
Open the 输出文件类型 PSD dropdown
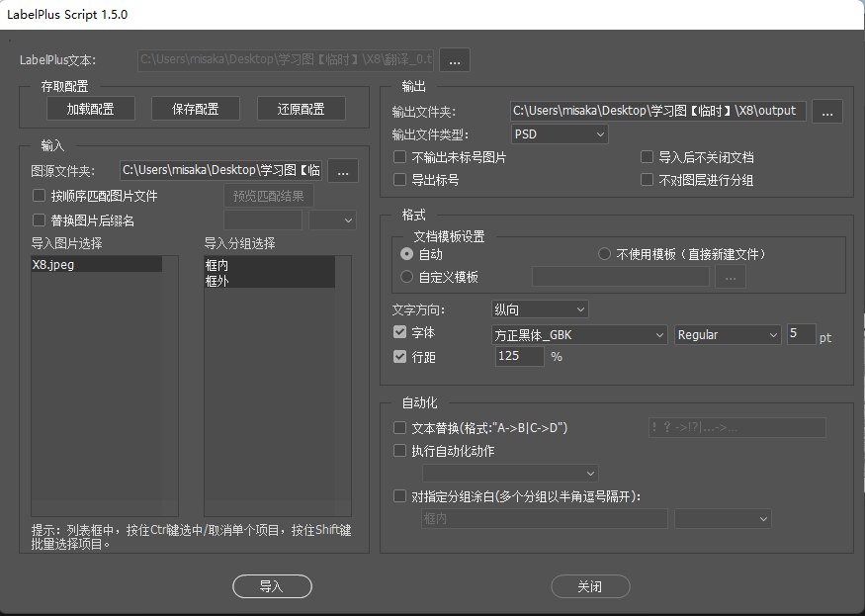click(x=560, y=134)
